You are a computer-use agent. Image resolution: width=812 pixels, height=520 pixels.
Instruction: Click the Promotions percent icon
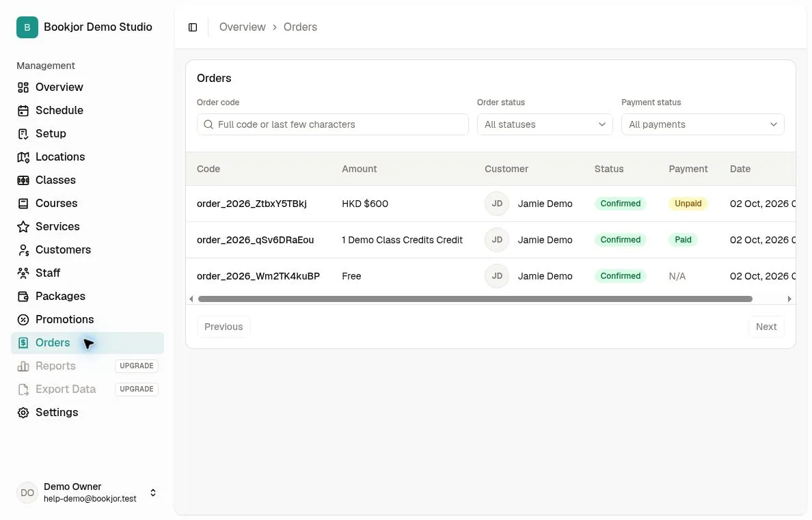tap(23, 320)
